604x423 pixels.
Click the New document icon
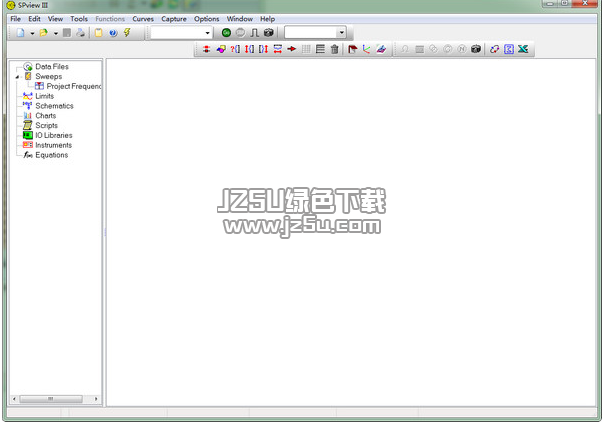(x=20, y=33)
